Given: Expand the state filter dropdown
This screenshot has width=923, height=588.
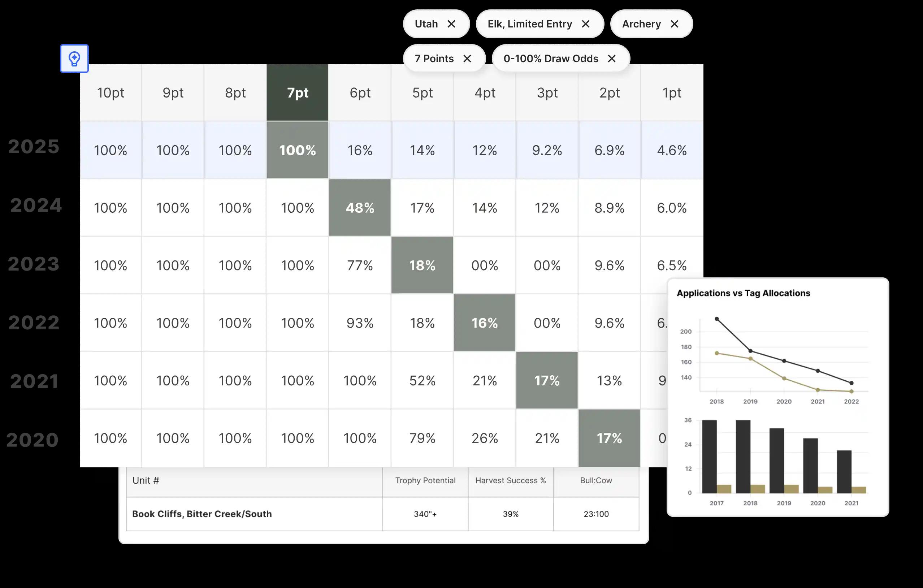Looking at the screenshot, I should (426, 23).
